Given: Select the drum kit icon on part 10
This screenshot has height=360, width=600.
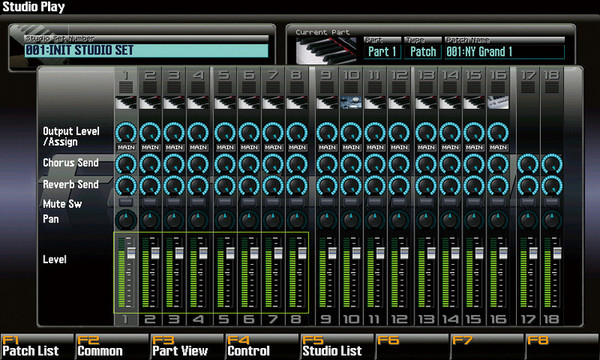Looking at the screenshot, I should tap(351, 103).
